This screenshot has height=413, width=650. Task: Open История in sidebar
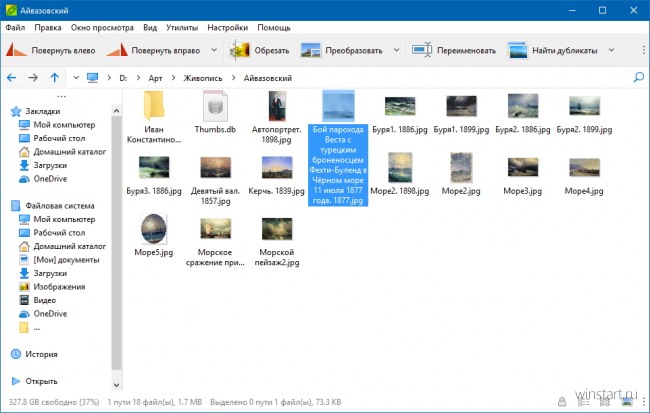click(34, 354)
